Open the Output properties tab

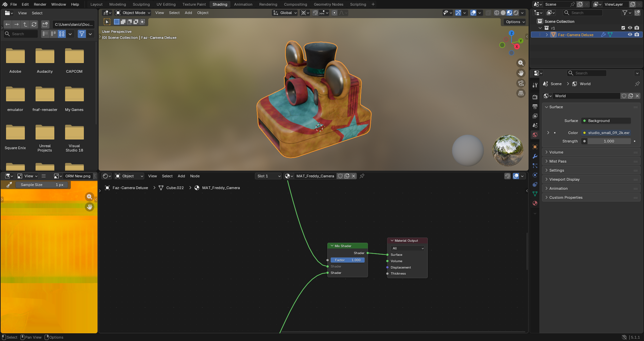point(535,106)
